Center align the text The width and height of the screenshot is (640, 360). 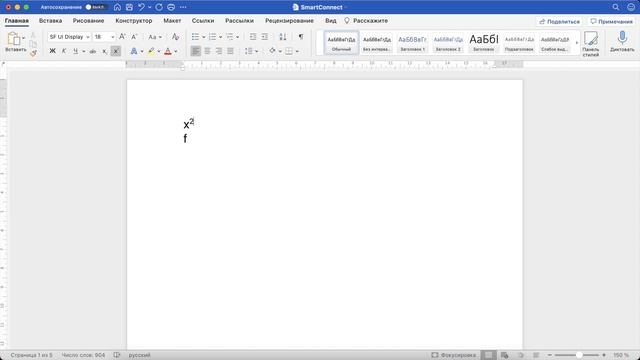207,51
